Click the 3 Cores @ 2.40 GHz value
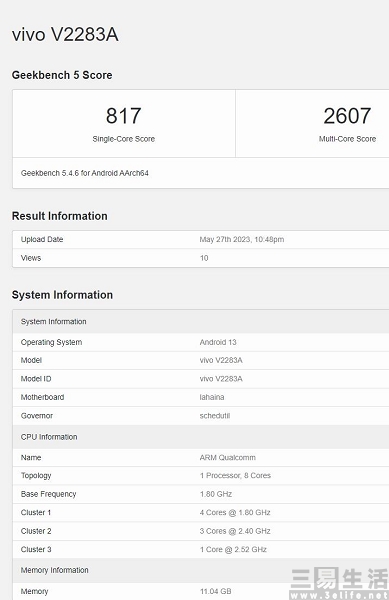Viewport: 389px width, 600px height. (x=235, y=531)
